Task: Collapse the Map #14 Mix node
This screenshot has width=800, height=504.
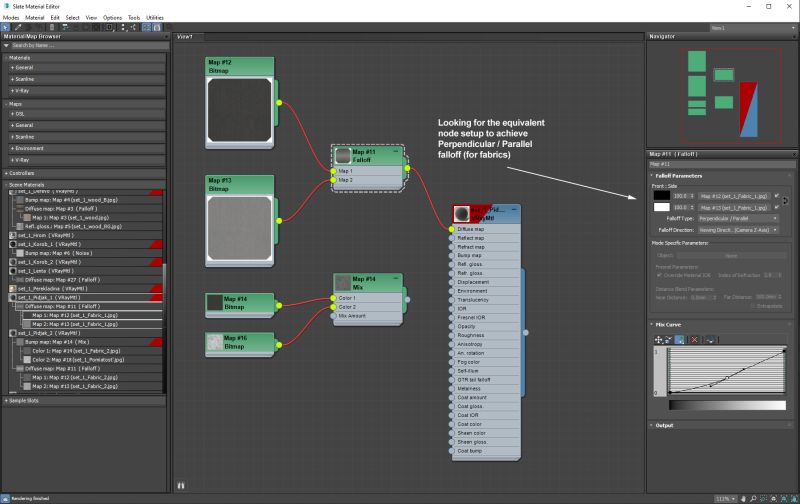Action: (x=396, y=279)
